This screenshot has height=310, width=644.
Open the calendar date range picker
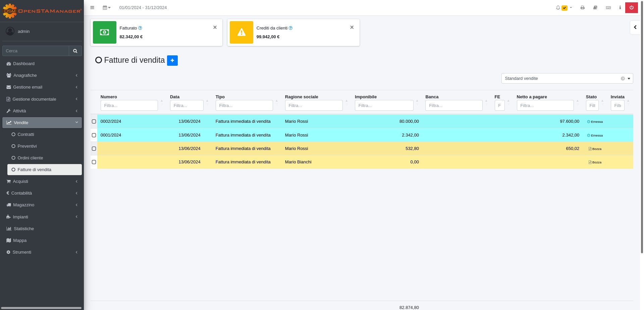106,8
